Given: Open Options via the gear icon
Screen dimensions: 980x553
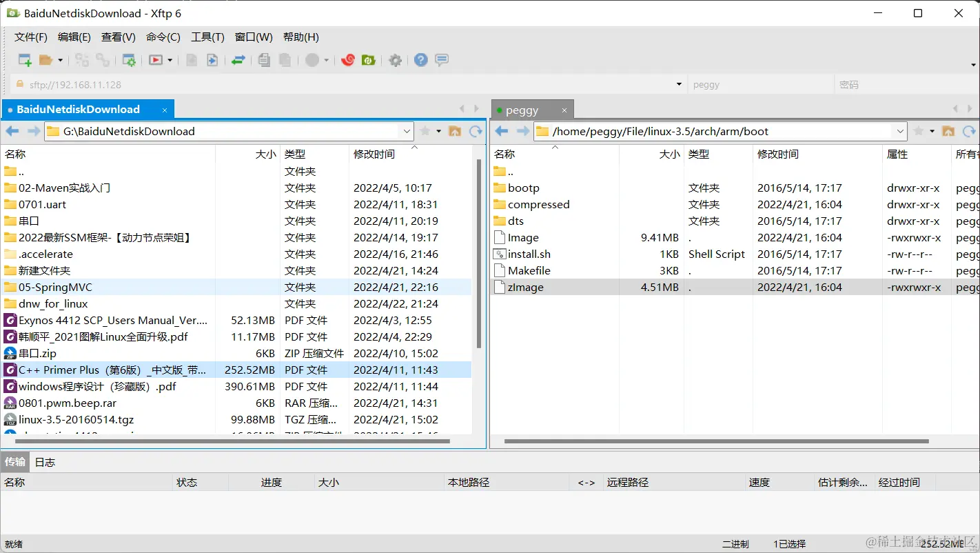Looking at the screenshot, I should click(x=395, y=60).
